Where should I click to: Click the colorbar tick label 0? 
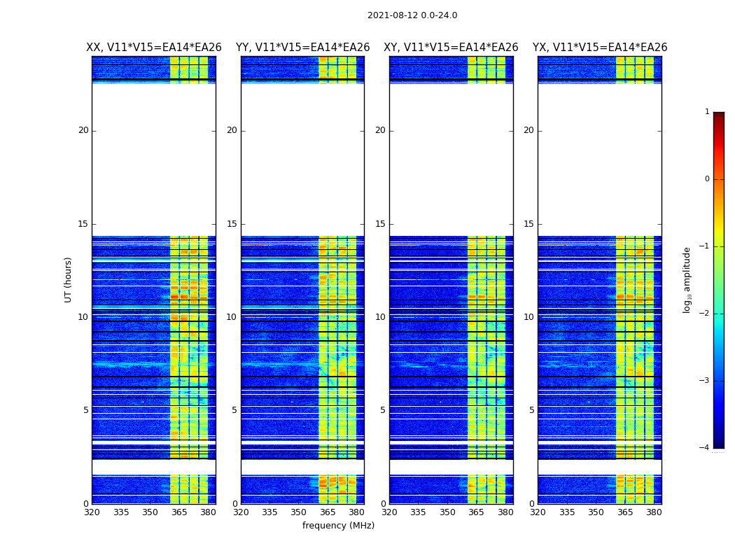click(x=706, y=179)
